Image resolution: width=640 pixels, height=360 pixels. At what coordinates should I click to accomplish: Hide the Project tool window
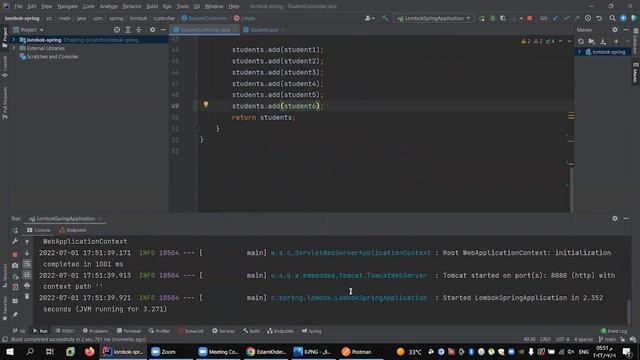point(163,30)
